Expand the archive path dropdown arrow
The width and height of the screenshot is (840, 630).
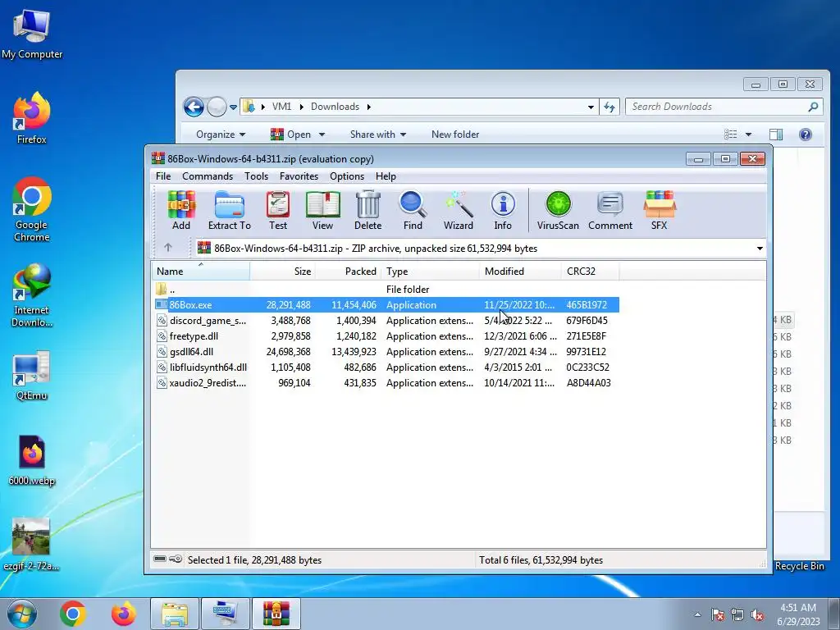click(x=760, y=248)
